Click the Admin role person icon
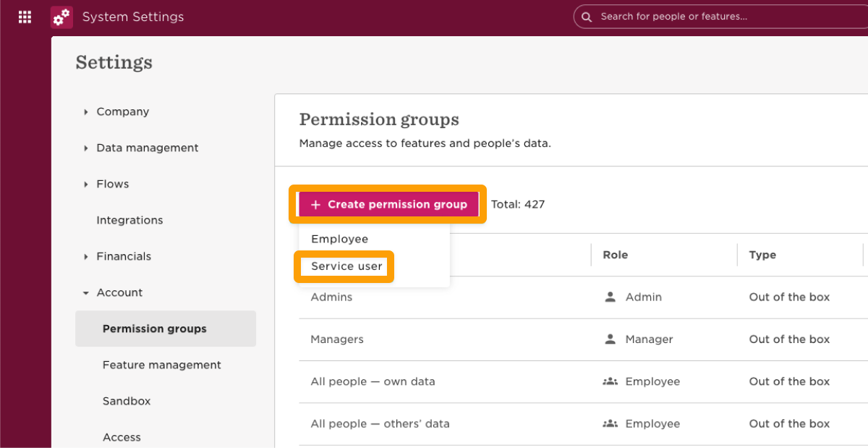Viewport: 868px width, 448px height. 610,297
